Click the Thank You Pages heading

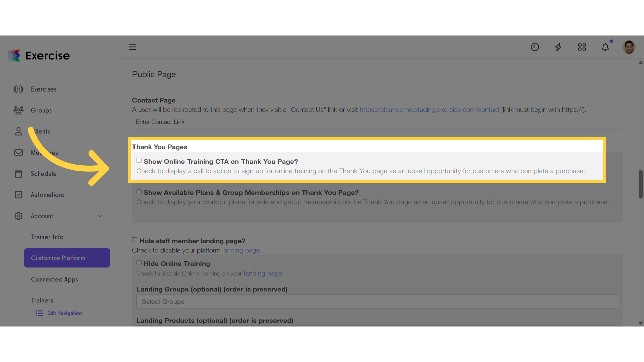tap(160, 147)
